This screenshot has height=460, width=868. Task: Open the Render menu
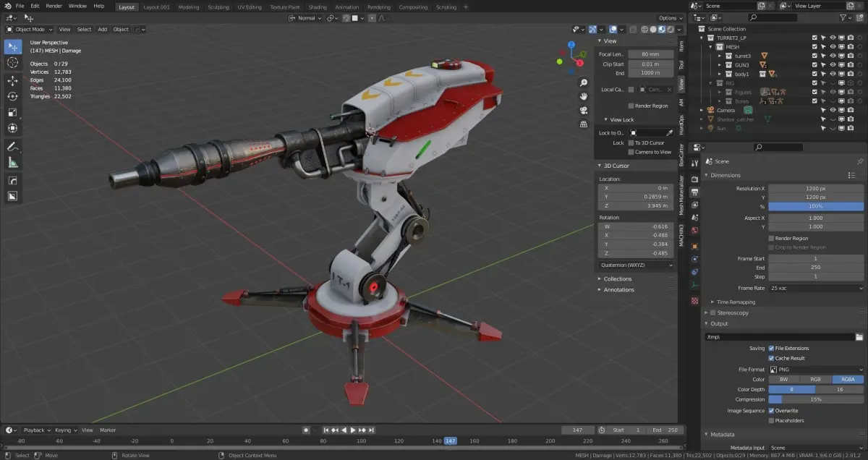(54, 6)
